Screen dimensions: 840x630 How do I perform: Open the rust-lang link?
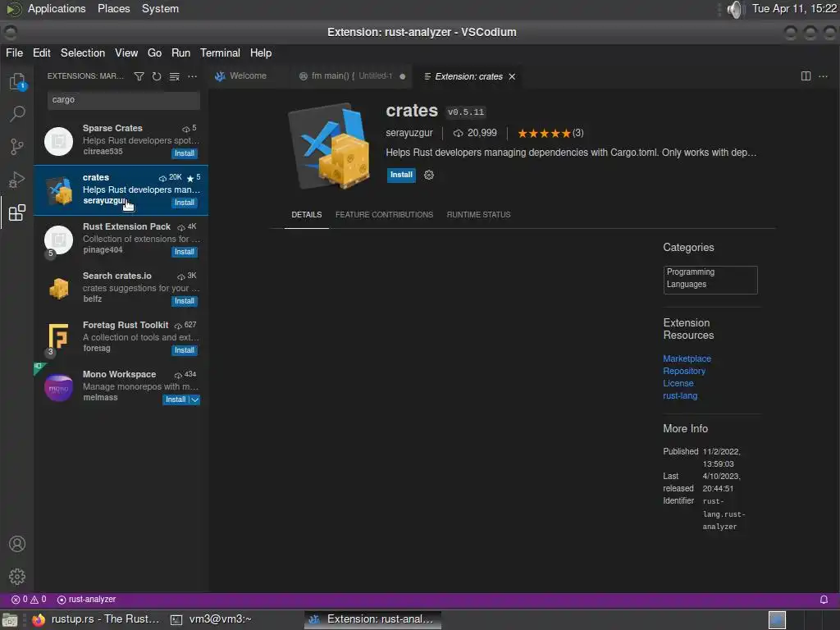(680, 395)
